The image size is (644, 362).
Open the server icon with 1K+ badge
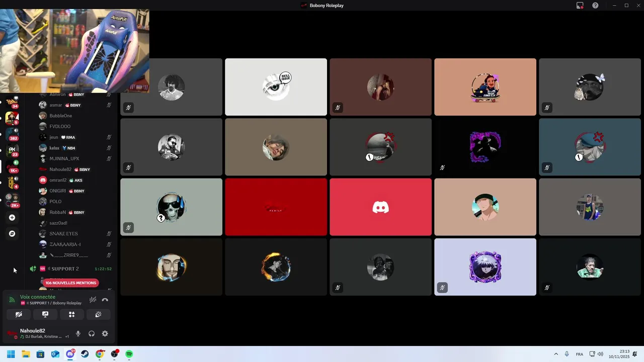coord(12,166)
